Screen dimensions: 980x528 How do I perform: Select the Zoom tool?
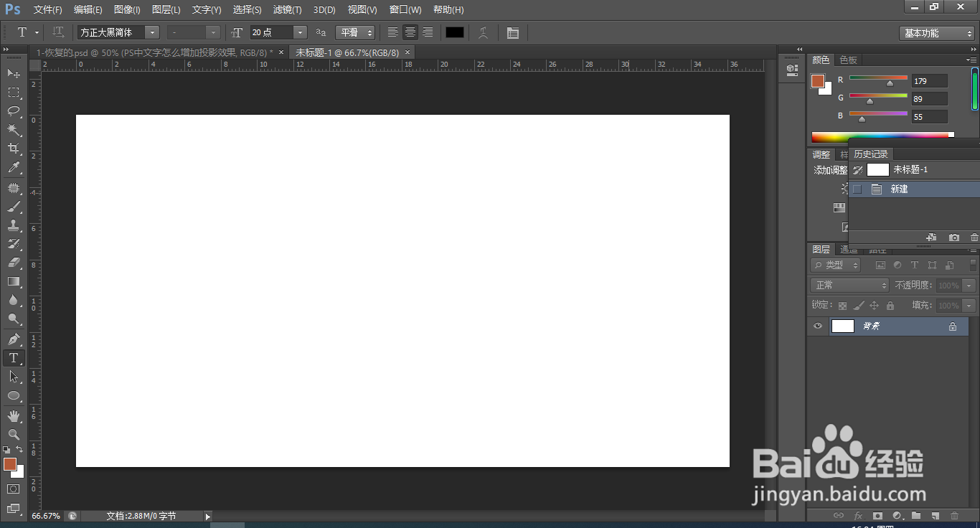pyautogui.click(x=14, y=435)
